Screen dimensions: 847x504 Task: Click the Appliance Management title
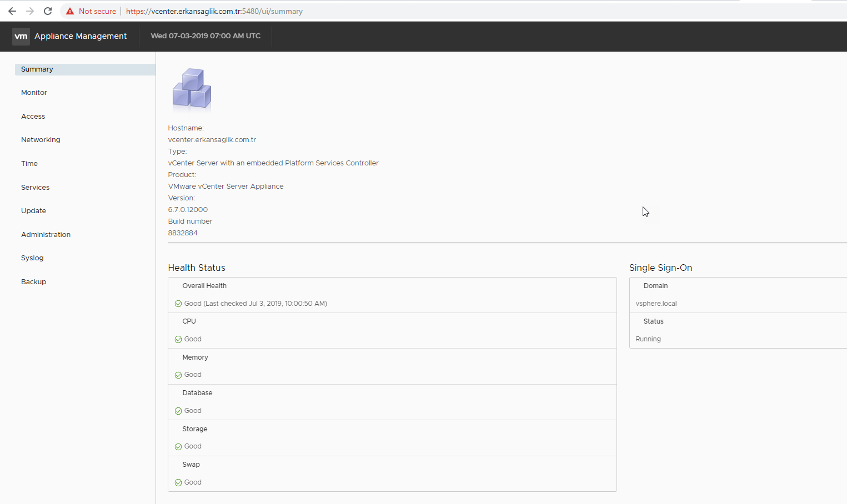[x=81, y=36]
